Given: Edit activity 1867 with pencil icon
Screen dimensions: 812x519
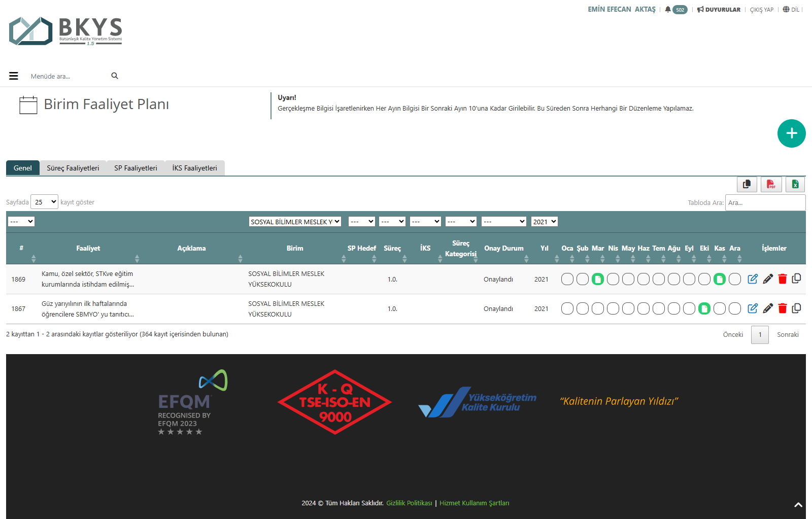Looking at the screenshot, I should click(x=768, y=308).
